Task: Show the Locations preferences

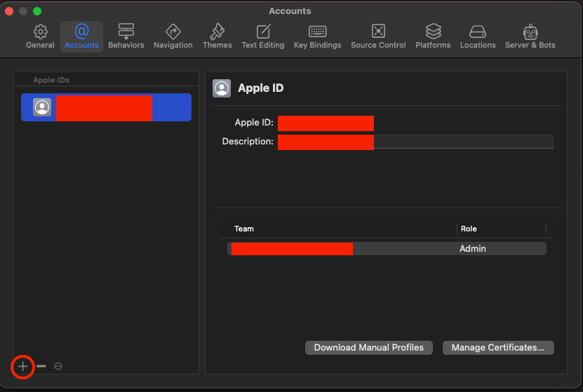Action: click(478, 36)
